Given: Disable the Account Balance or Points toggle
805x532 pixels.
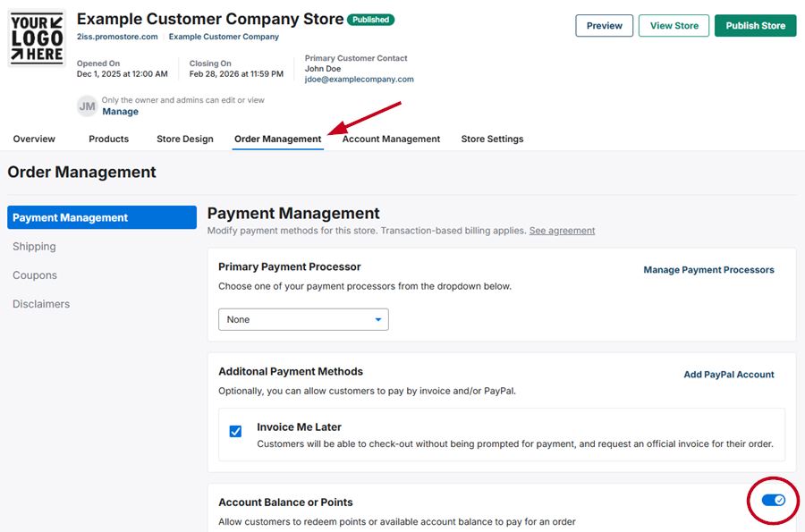Looking at the screenshot, I should point(773,500).
